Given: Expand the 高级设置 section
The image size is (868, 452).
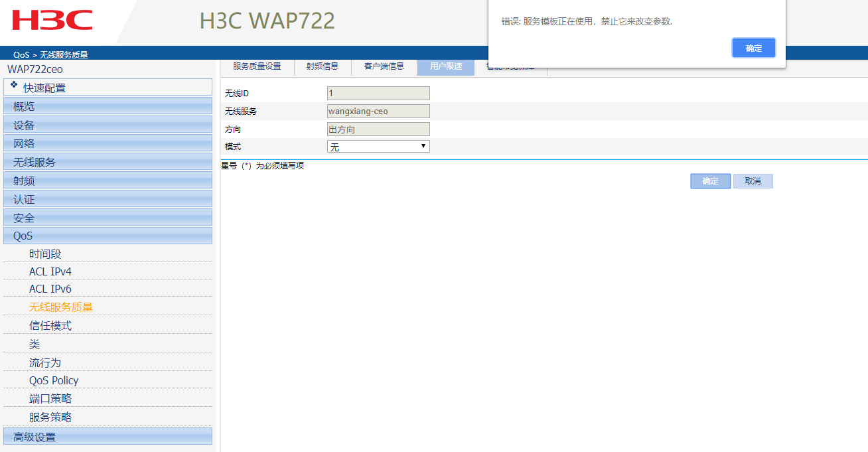Looking at the screenshot, I should pos(108,436).
